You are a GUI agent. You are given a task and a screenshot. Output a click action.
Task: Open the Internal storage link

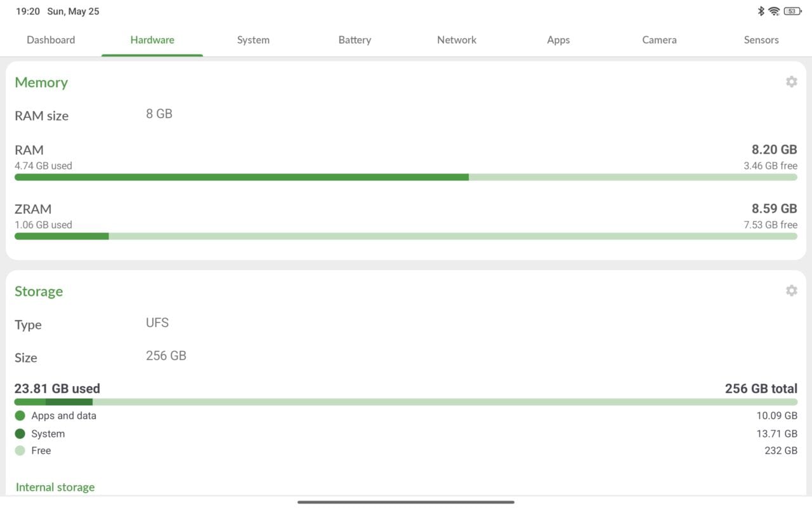[x=55, y=487]
